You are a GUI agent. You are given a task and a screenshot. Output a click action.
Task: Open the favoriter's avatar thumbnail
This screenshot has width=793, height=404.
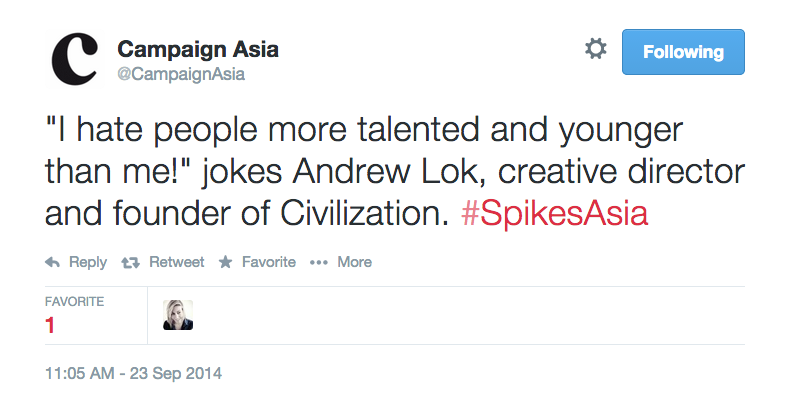pos(178,315)
